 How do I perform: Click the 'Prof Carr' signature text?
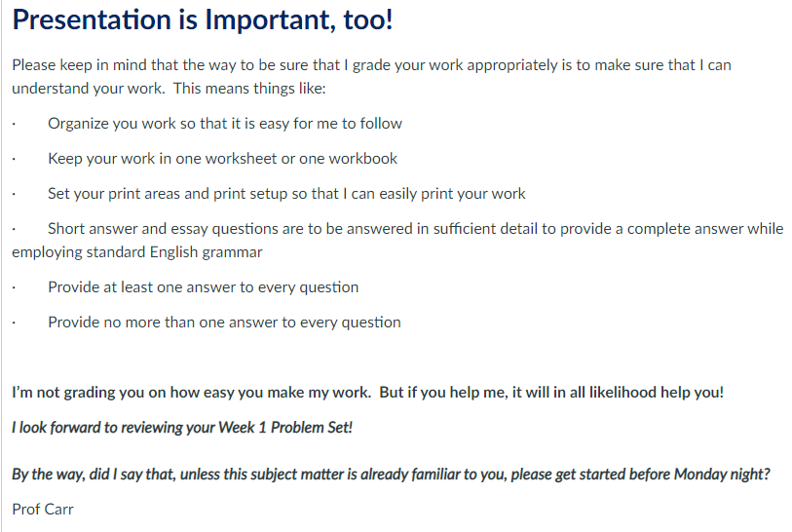pyautogui.click(x=43, y=510)
